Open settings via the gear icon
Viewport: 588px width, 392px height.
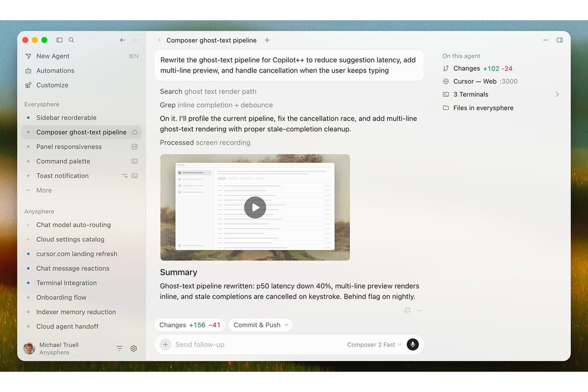(133, 349)
